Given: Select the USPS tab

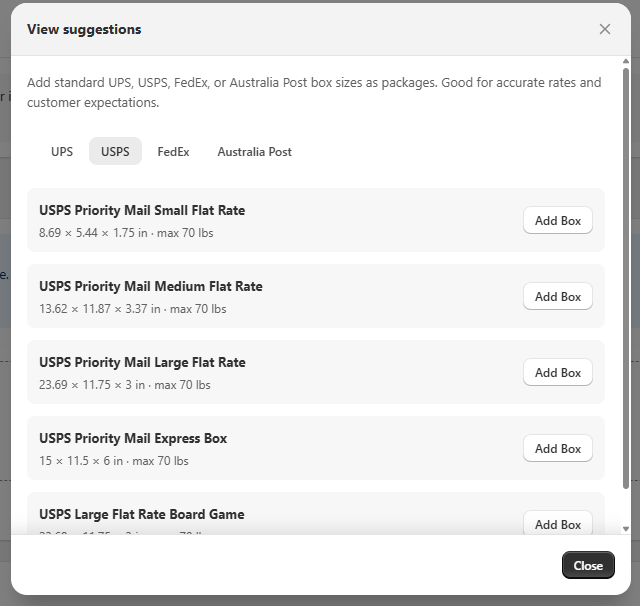Looking at the screenshot, I should coord(115,152).
